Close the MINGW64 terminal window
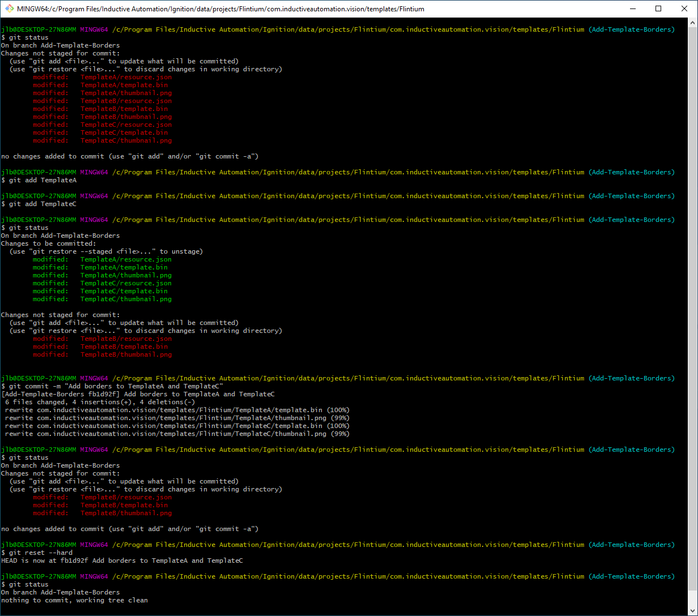Viewport: 698px width, 616px height. (x=684, y=8)
